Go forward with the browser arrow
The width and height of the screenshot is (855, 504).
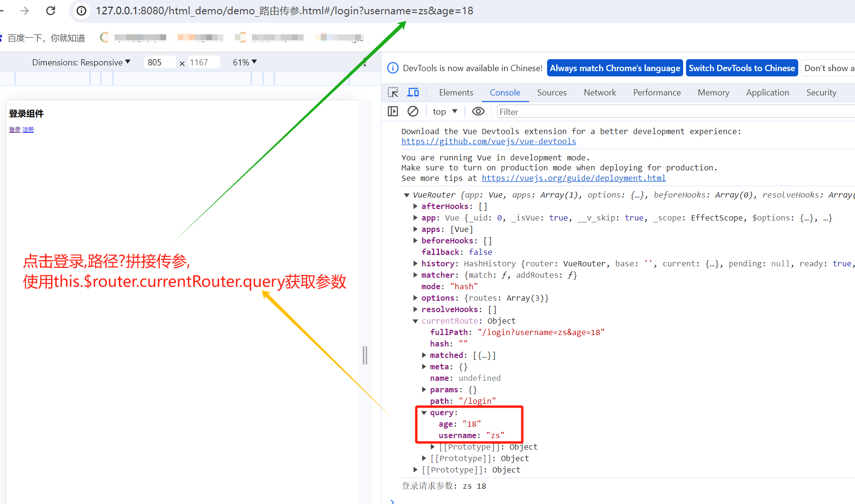24,10
